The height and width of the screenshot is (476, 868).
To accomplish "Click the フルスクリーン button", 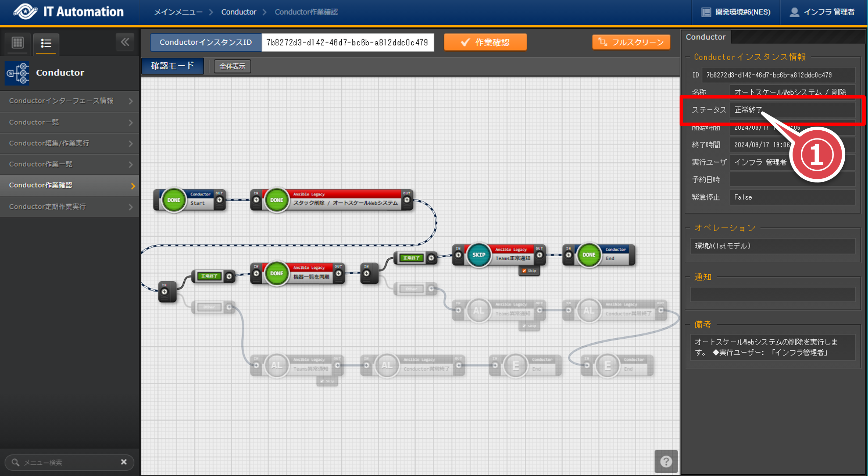I will point(631,42).
